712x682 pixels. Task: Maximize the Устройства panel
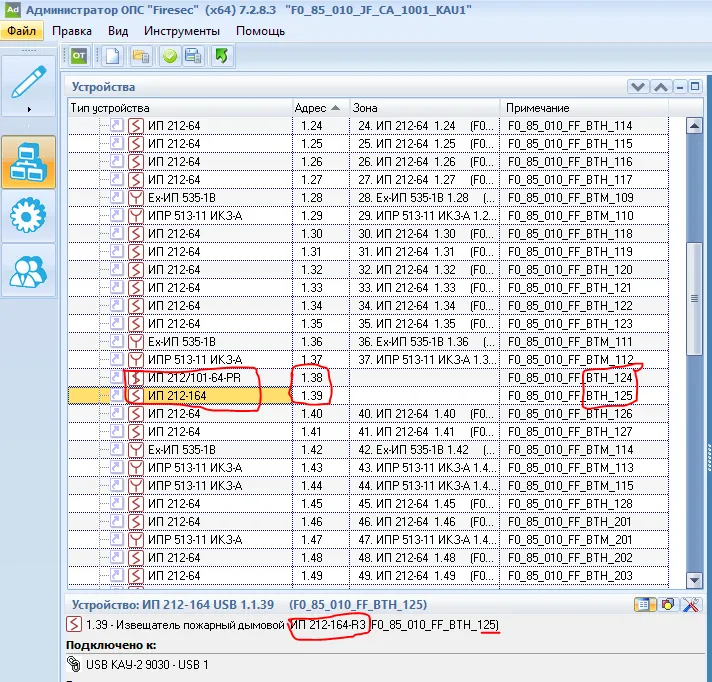tap(695, 86)
